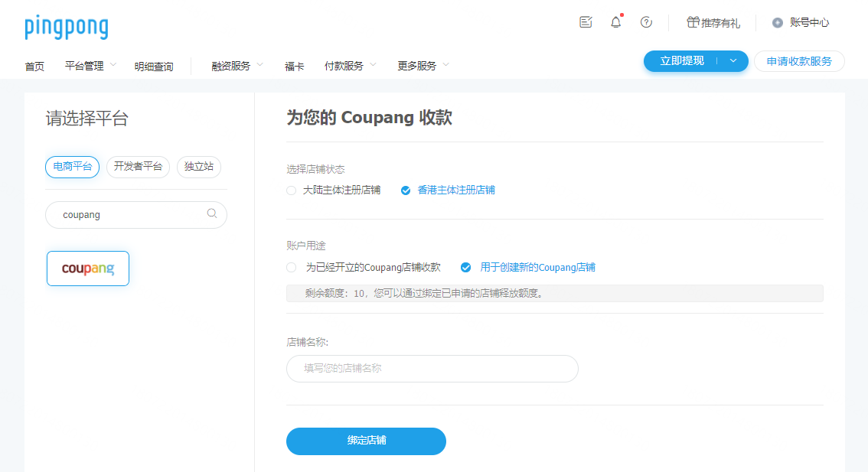
Task: Click the 为您的 Coupang 收款 heading
Action: click(369, 117)
